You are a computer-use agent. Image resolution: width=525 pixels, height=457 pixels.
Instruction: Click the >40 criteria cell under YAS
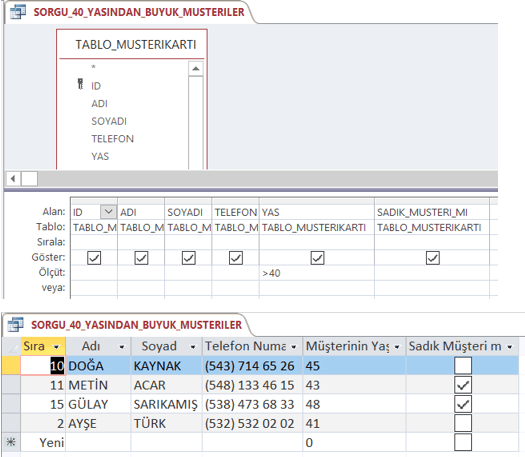pos(316,273)
